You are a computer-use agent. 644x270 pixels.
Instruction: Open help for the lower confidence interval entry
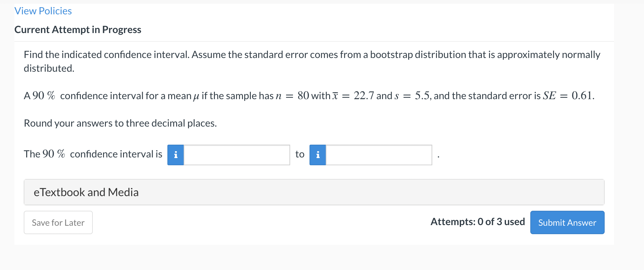[x=176, y=155]
